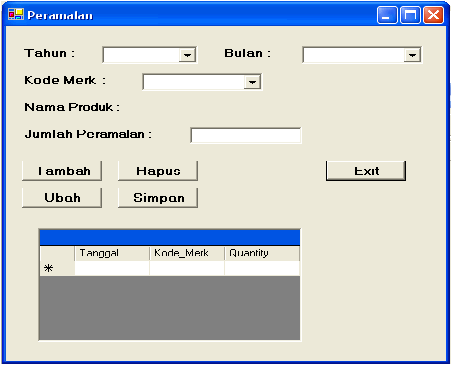Maximize the Peramalan window
The image size is (451, 365).
410,15
